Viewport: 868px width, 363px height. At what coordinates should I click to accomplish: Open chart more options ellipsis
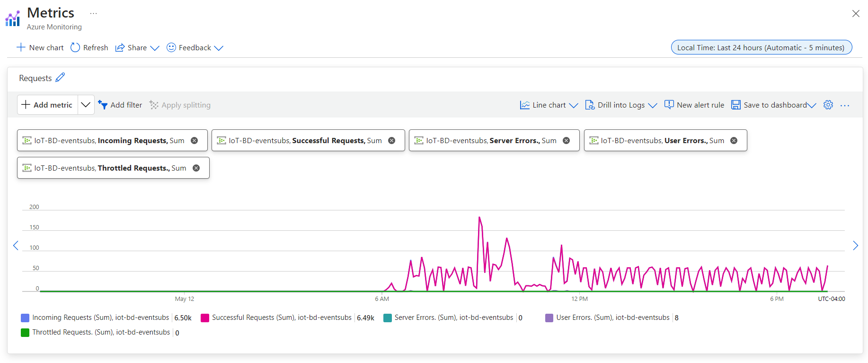(x=845, y=105)
